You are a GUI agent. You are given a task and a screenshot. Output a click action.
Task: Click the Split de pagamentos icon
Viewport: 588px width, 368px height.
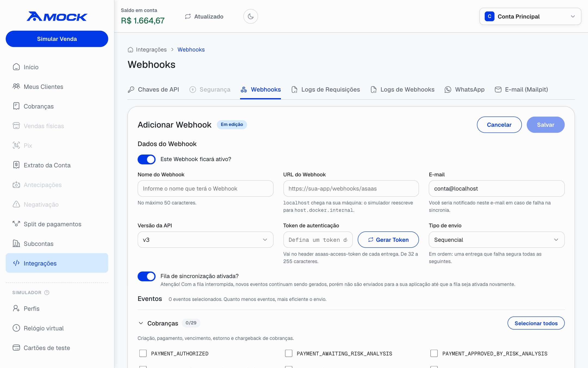(x=16, y=224)
